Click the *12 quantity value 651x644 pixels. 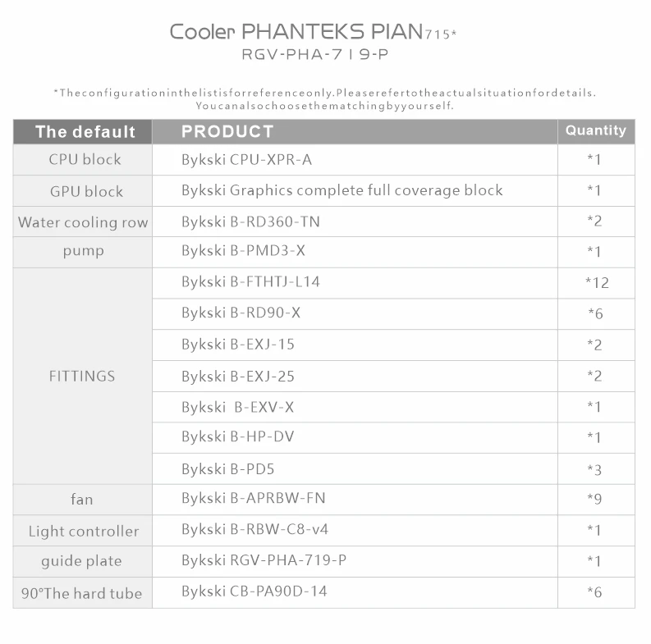coord(597,283)
